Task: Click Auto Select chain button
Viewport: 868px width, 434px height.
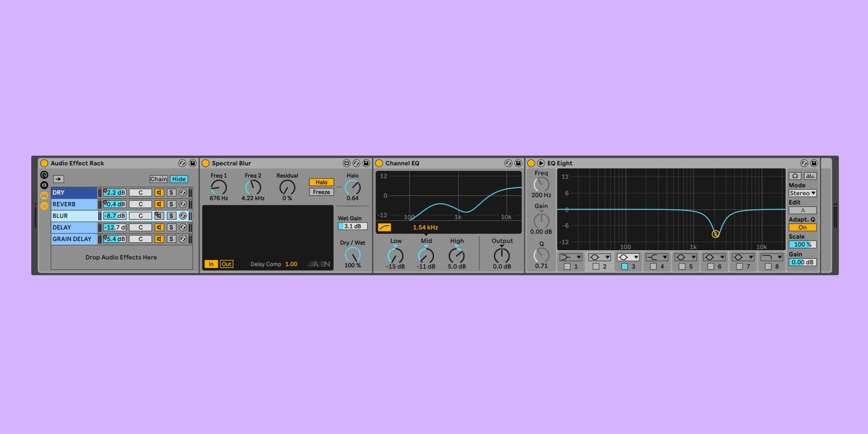Action: point(58,179)
